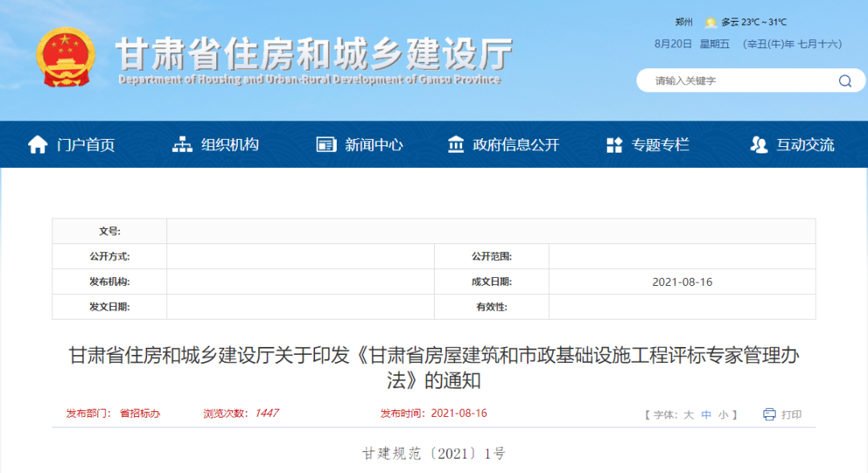Click the view count 1447

[266, 414]
